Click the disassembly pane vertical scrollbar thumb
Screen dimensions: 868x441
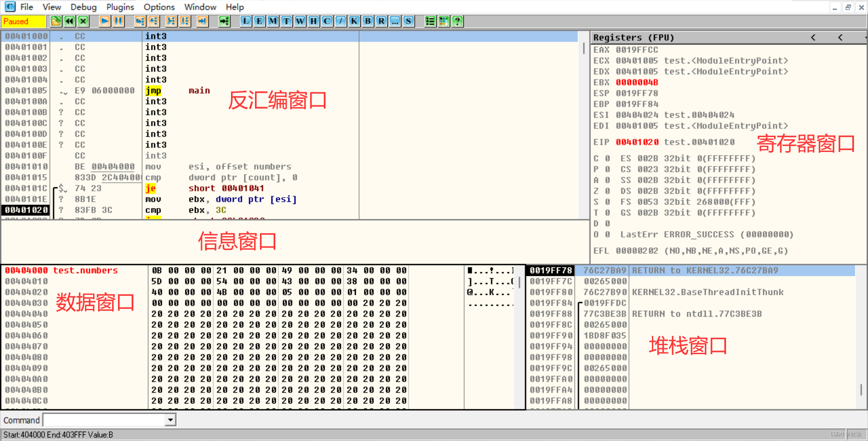tap(584, 48)
